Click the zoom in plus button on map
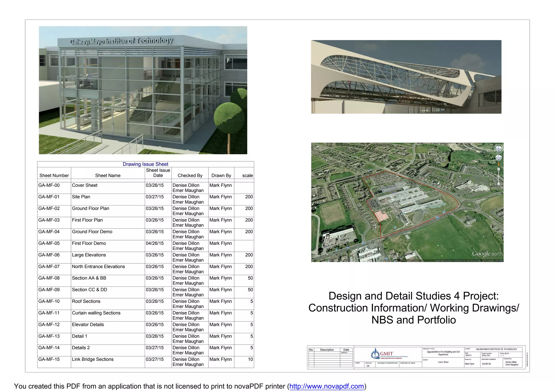555x392 pixels. [499, 169]
